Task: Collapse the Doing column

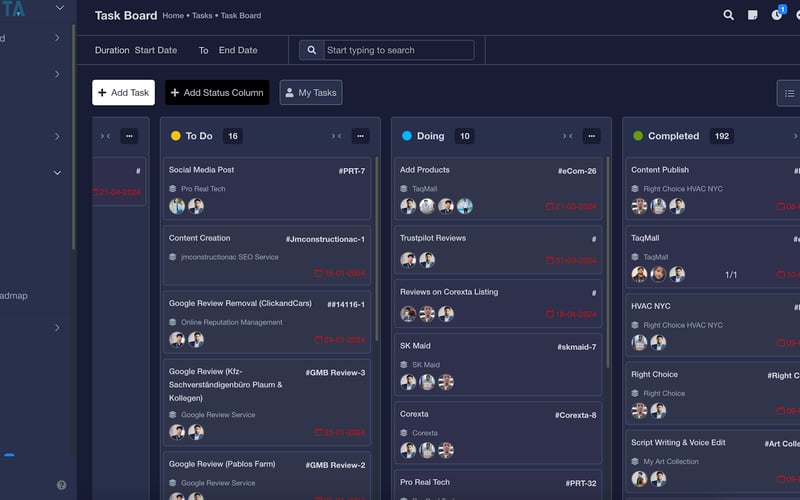Action: pos(567,136)
